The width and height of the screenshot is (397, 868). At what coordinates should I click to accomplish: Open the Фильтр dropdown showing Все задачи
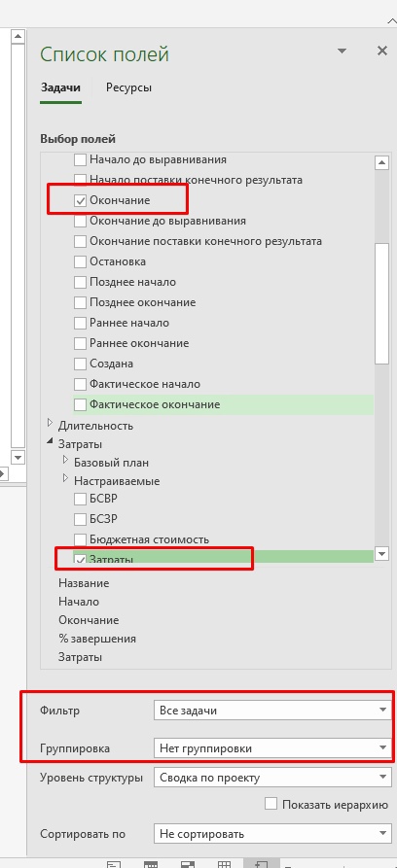(271, 711)
